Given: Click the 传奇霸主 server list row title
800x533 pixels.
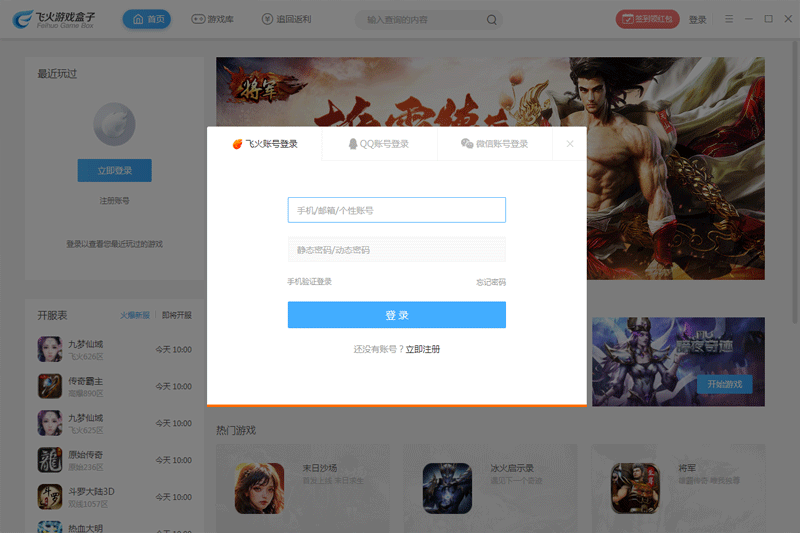Looking at the screenshot, I should click(86, 381).
